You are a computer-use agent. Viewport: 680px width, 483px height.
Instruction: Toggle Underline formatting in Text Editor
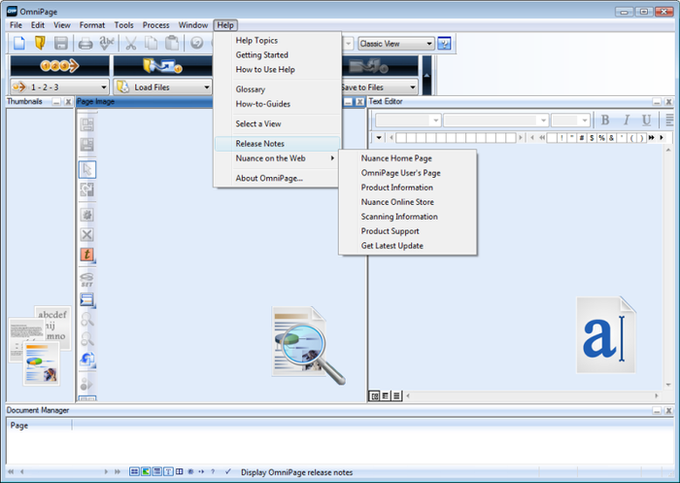coord(646,120)
